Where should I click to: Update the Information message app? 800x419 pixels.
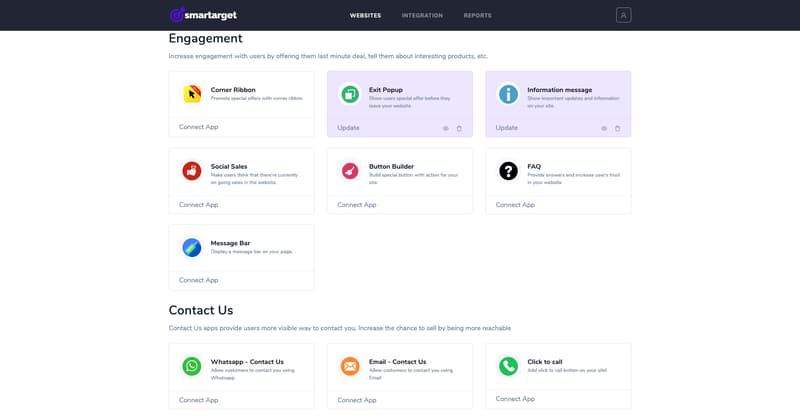[x=507, y=128]
